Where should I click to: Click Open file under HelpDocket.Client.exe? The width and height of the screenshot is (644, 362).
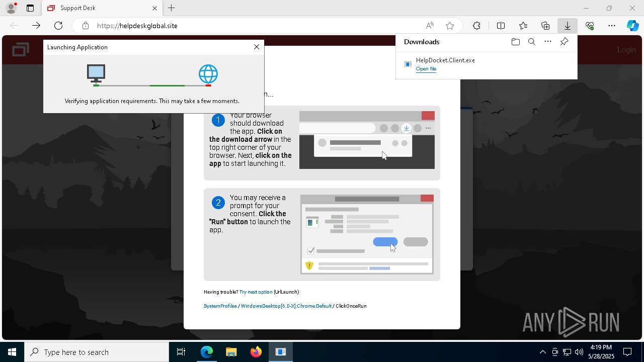click(x=426, y=69)
